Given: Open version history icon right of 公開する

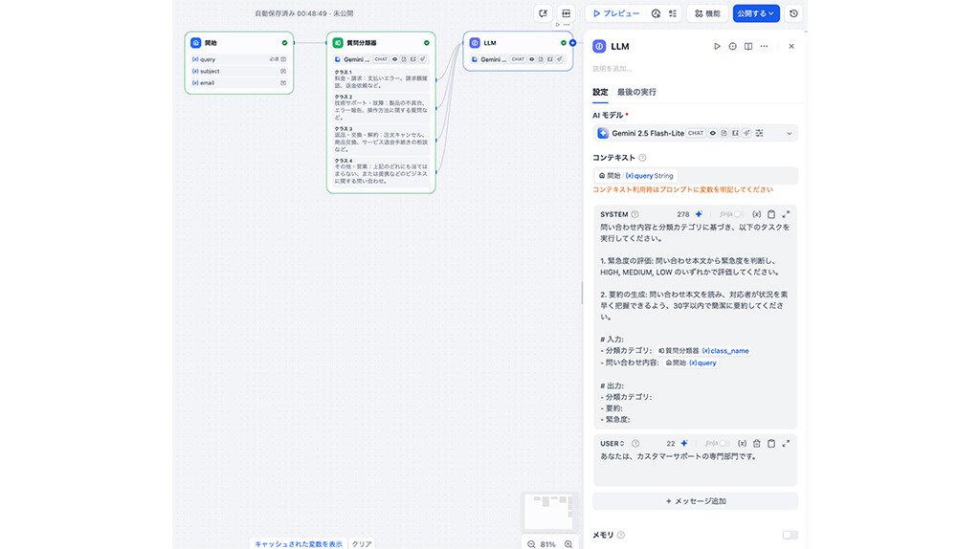Looking at the screenshot, I should pos(793,13).
